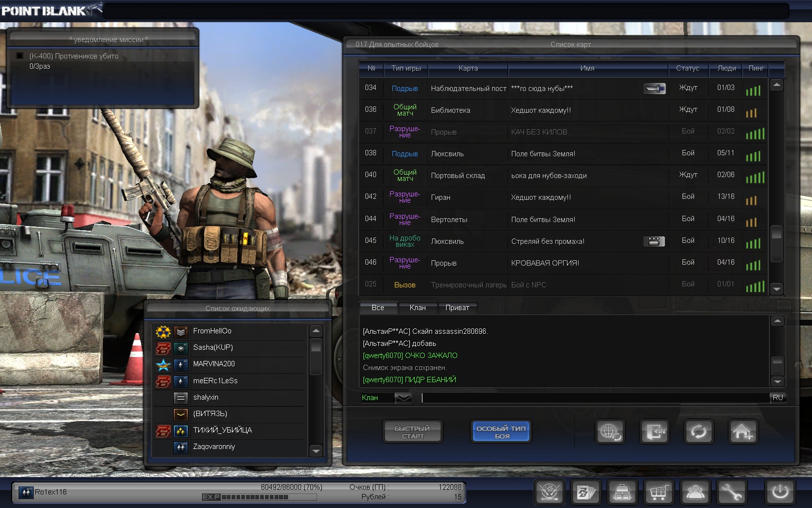Click meERc1LeSs's rank icon
The width and height of the screenshot is (812, 508).
pos(181,381)
